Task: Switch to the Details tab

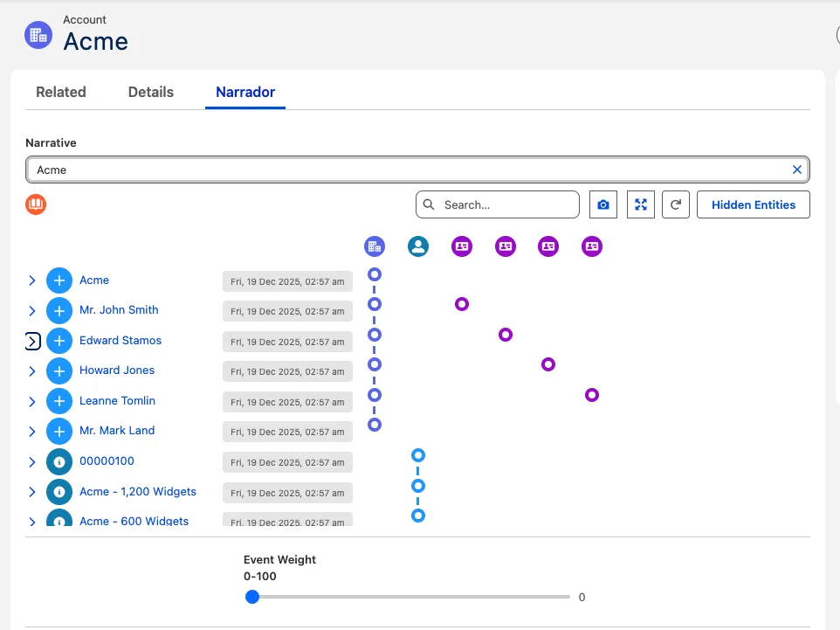Action: pos(151,92)
